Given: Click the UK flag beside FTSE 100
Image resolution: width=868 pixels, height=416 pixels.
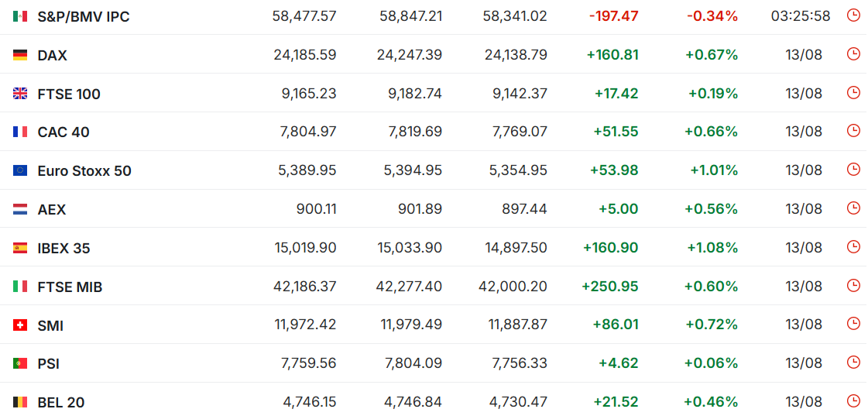Looking at the screenshot, I should [20, 94].
